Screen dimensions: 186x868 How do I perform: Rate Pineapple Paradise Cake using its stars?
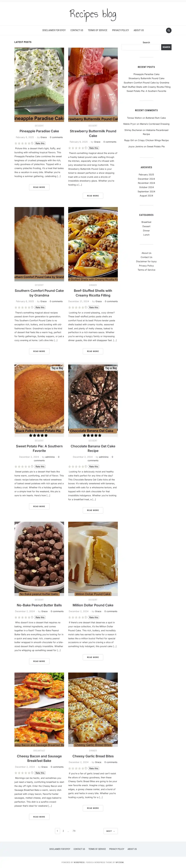tap(22, 143)
